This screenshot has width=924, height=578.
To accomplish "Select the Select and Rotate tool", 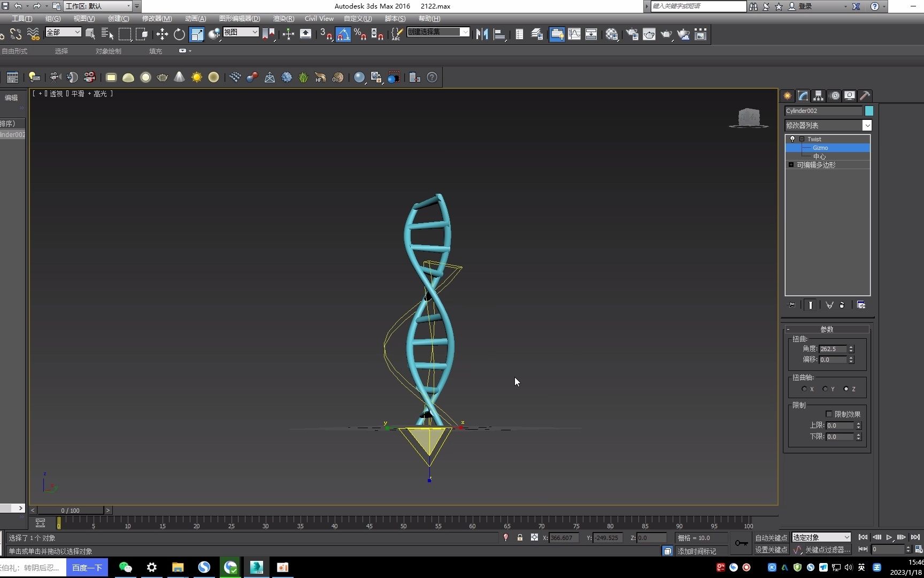I will (179, 34).
